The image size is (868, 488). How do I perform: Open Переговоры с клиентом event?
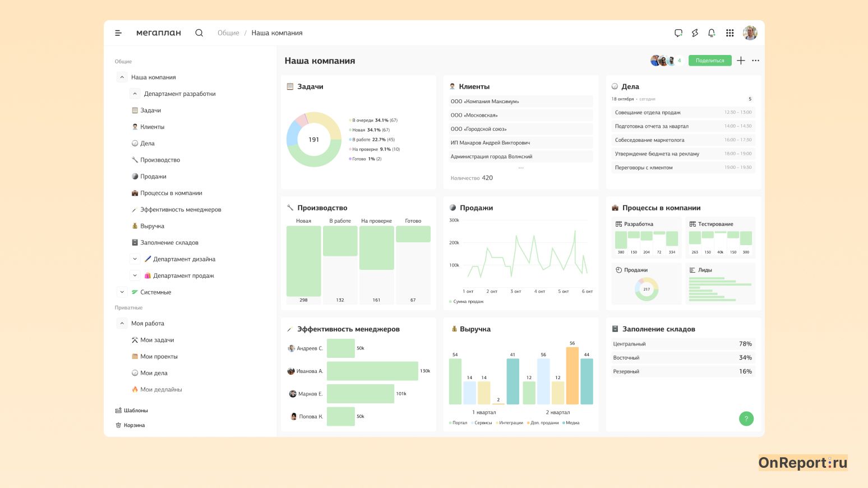[x=684, y=168]
